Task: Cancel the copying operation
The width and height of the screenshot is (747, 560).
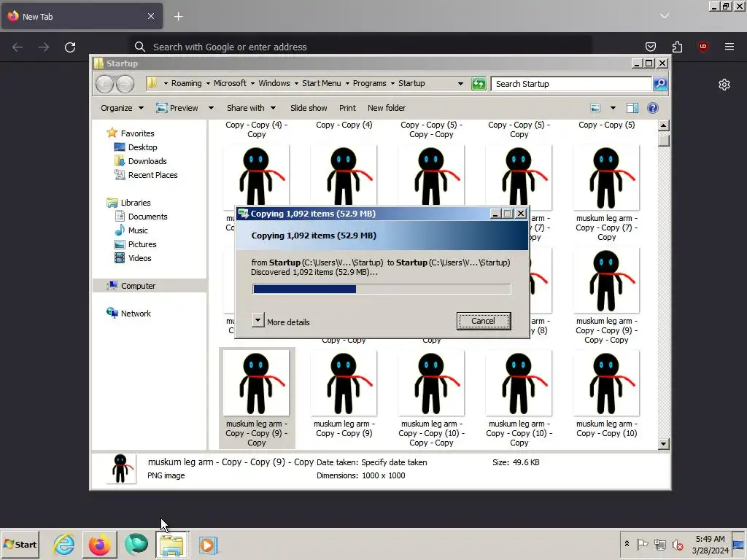Action: pos(484,321)
